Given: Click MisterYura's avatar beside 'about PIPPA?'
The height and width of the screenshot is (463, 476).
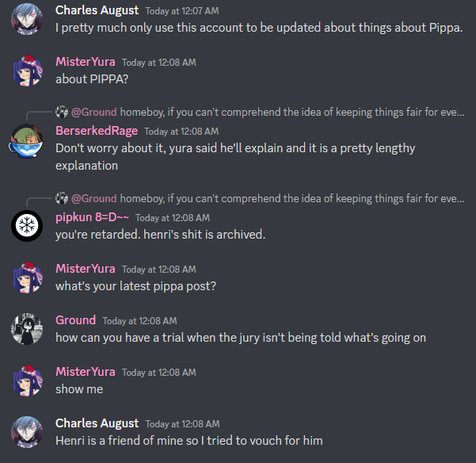Looking at the screenshot, I should [27, 71].
